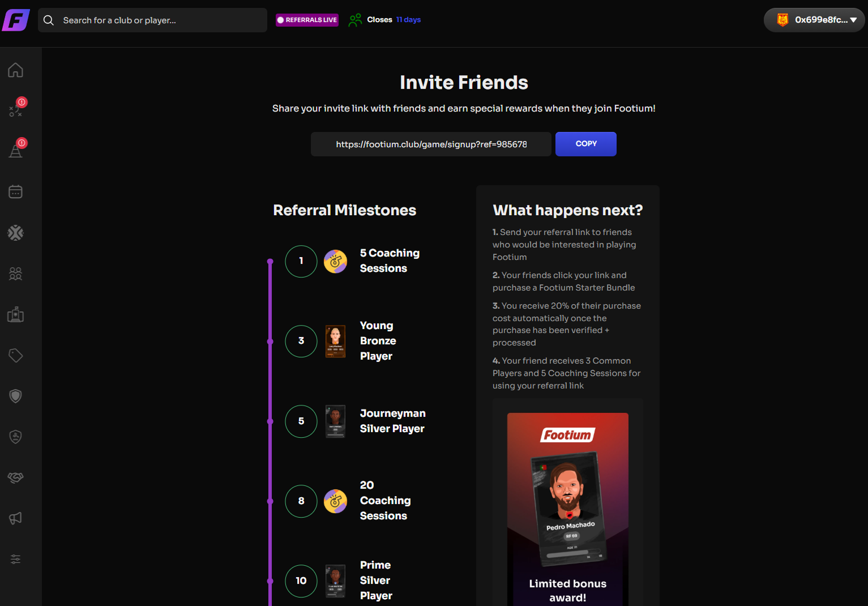The width and height of the screenshot is (868, 606).
Task: Click milestone circle number 5
Action: (x=301, y=421)
